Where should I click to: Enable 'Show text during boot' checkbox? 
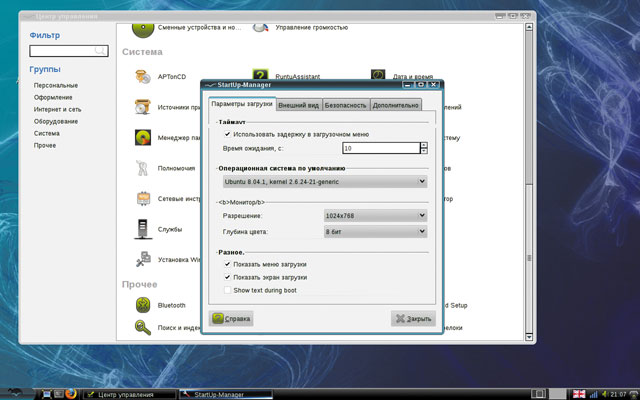(227, 290)
